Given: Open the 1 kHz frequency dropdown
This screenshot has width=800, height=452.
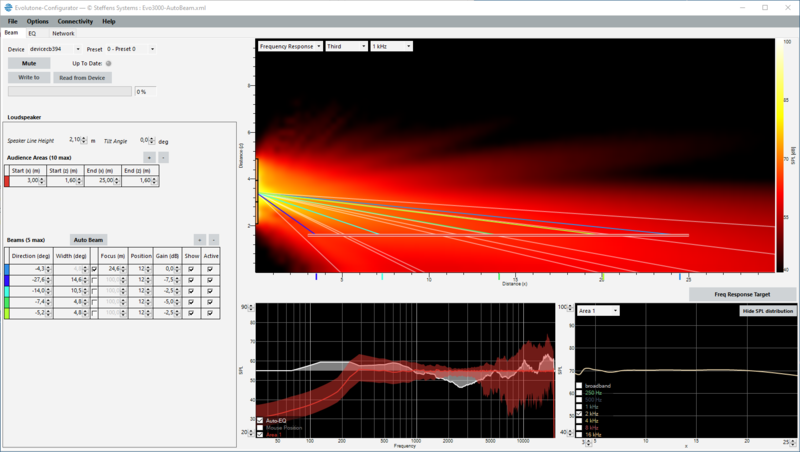Looking at the screenshot, I should (x=391, y=46).
